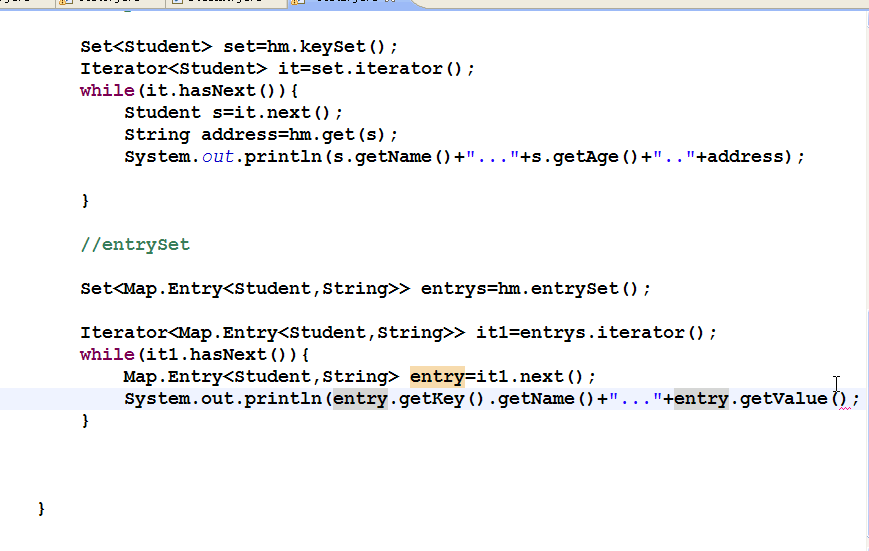Viewport: 869px width, 551px height.
Task: Click s.getAge() in the first println
Action: click(585, 156)
